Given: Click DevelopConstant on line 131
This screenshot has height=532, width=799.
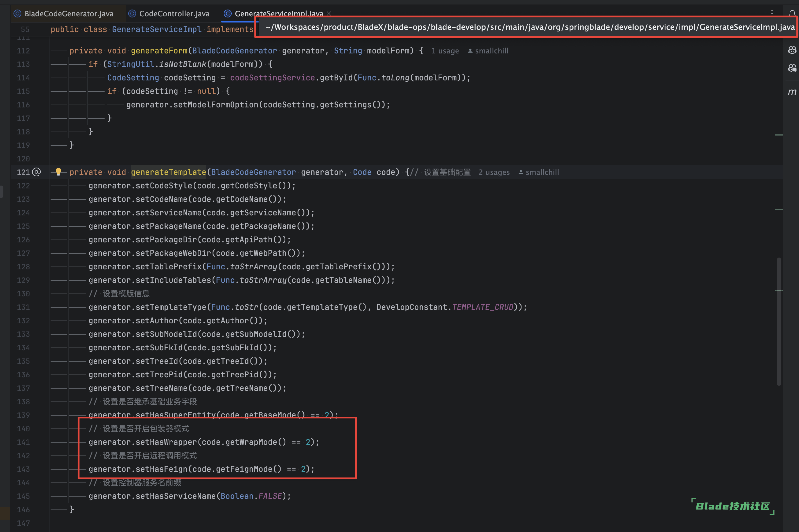Looking at the screenshot, I should tap(412, 307).
